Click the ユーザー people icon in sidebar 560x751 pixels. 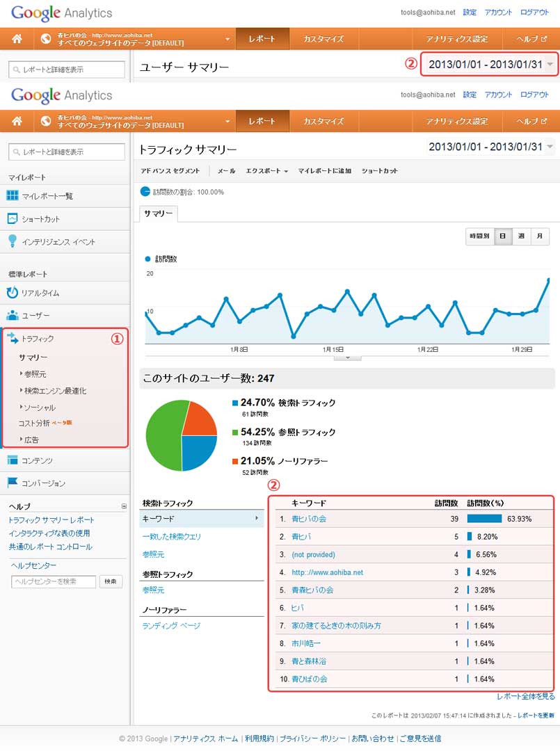coord(13,315)
